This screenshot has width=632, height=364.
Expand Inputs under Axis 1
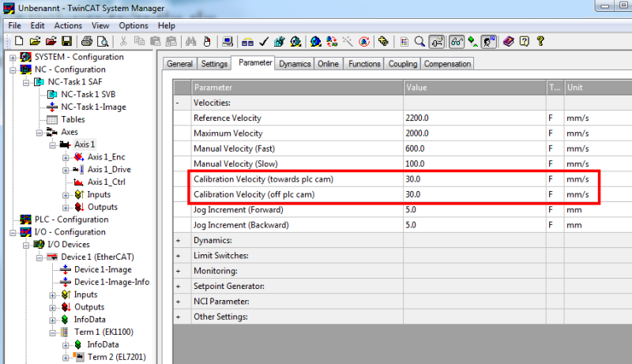(66, 195)
